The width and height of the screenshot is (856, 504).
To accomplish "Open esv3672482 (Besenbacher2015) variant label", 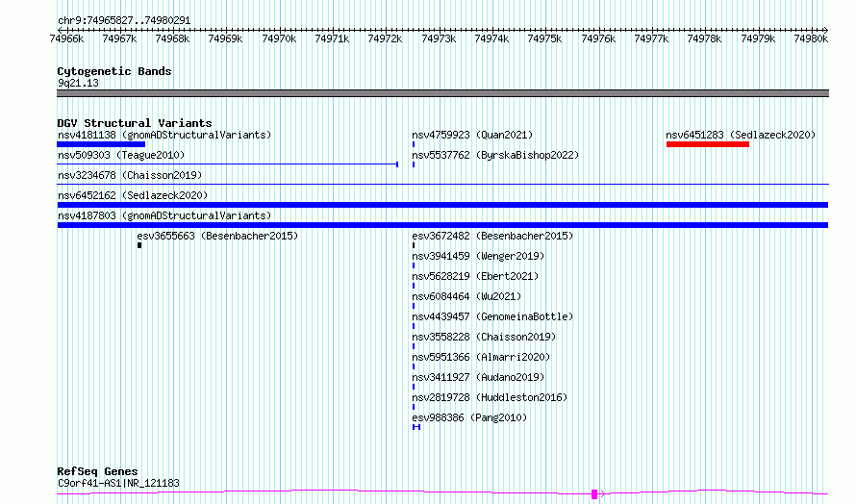I will coord(492,236).
